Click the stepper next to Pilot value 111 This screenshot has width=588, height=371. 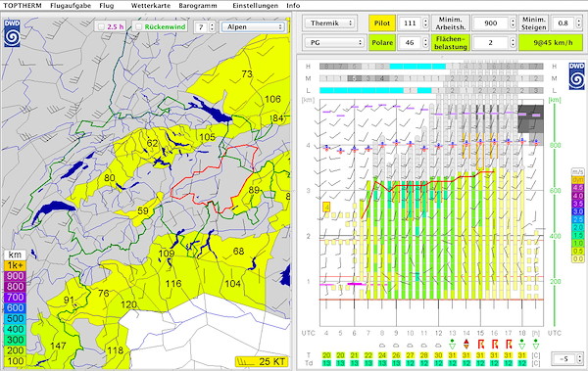click(425, 23)
